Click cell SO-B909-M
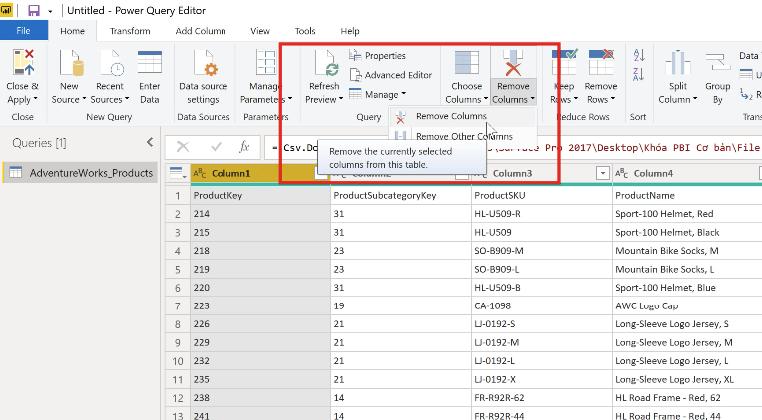Screen dimensions: 762x420 [x=541, y=251]
